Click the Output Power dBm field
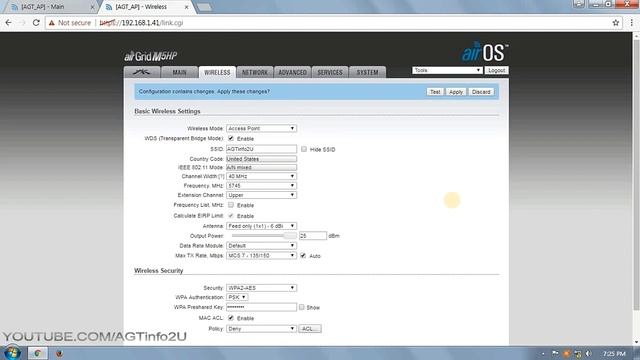This screenshot has height=360, width=640. tap(313, 236)
